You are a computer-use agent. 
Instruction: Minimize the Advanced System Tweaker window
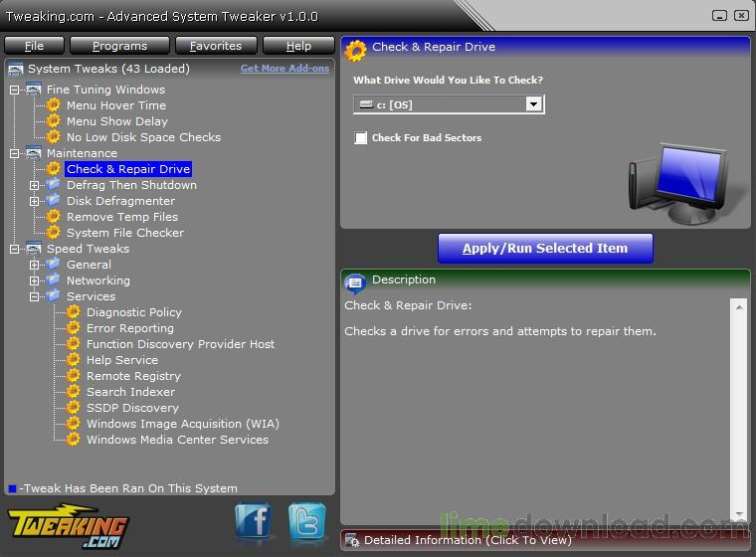[719, 16]
